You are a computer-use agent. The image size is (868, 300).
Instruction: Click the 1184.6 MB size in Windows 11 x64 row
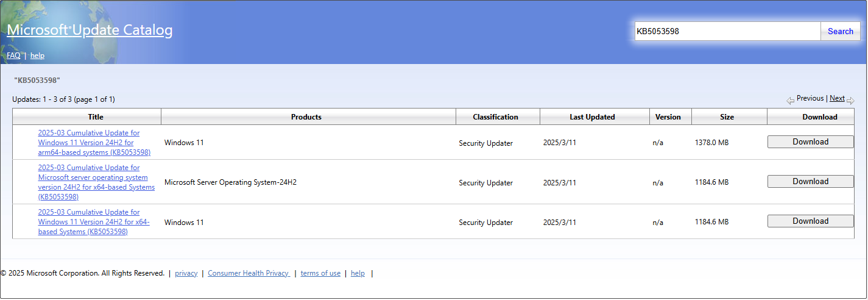click(x=711, y=222)
